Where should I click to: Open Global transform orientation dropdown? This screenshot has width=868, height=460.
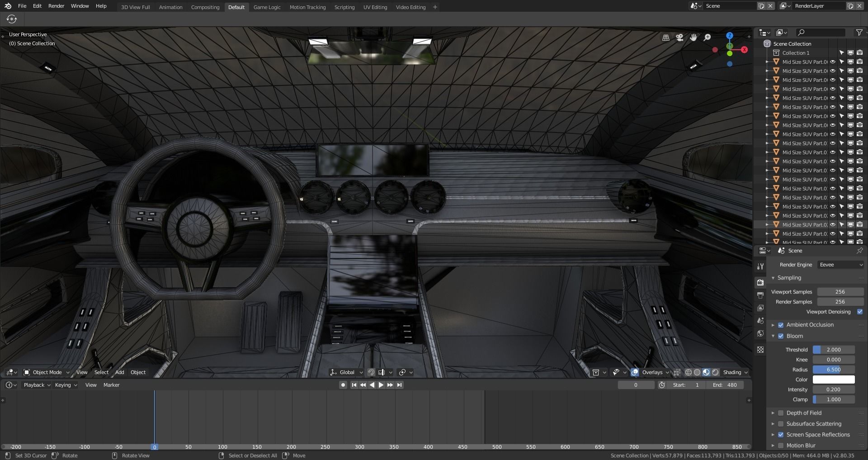pyautogui.click(x=346, y=372)
